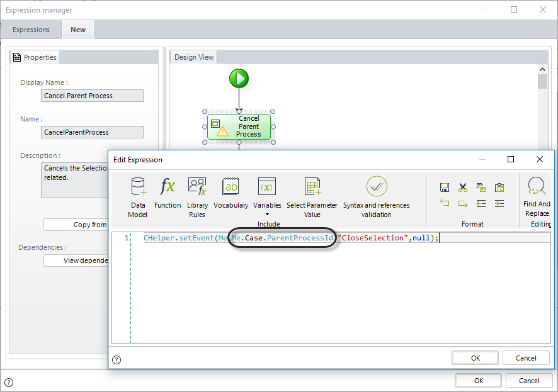
Task: Click OK in the Expression manager window
Action: click(x=478, y=381)
